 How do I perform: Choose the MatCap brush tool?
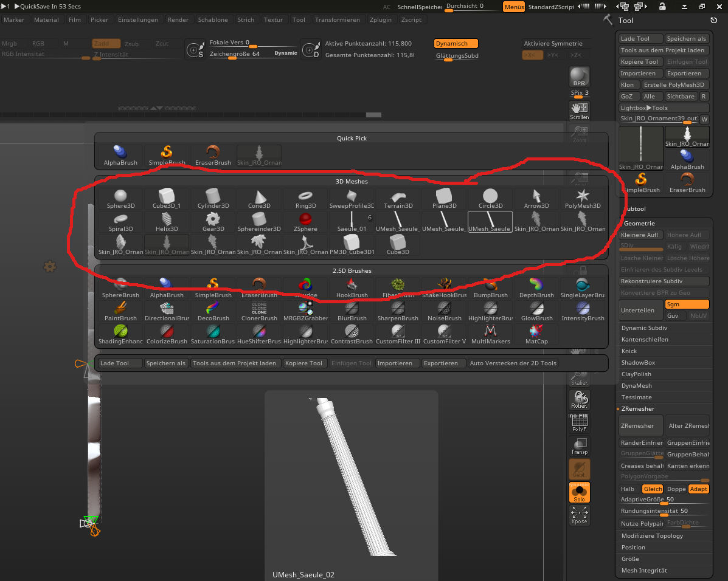[x=536, y=334]
